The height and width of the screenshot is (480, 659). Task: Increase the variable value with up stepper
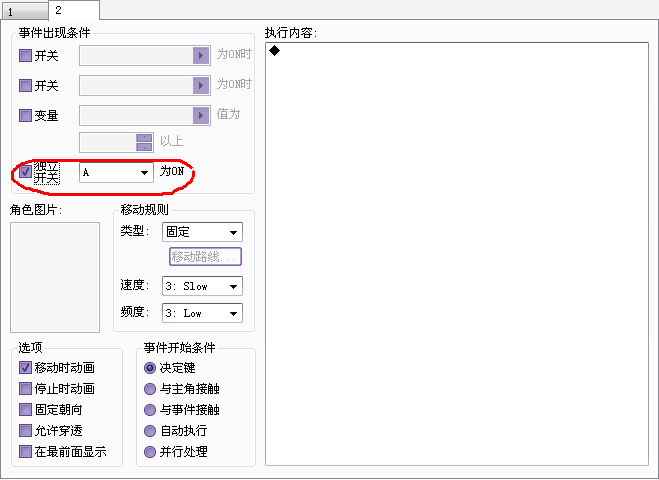(145, 138)
